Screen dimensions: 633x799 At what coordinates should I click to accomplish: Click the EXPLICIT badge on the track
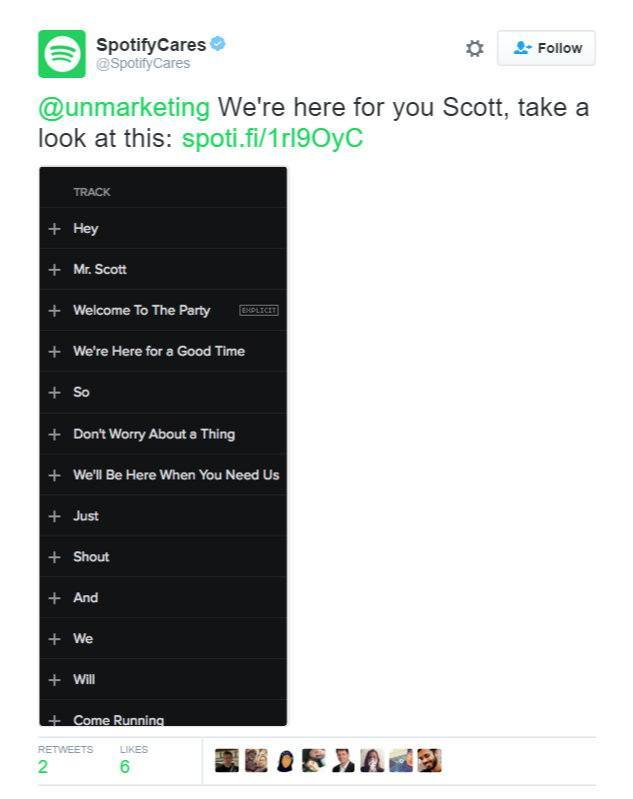pos(259,310)
